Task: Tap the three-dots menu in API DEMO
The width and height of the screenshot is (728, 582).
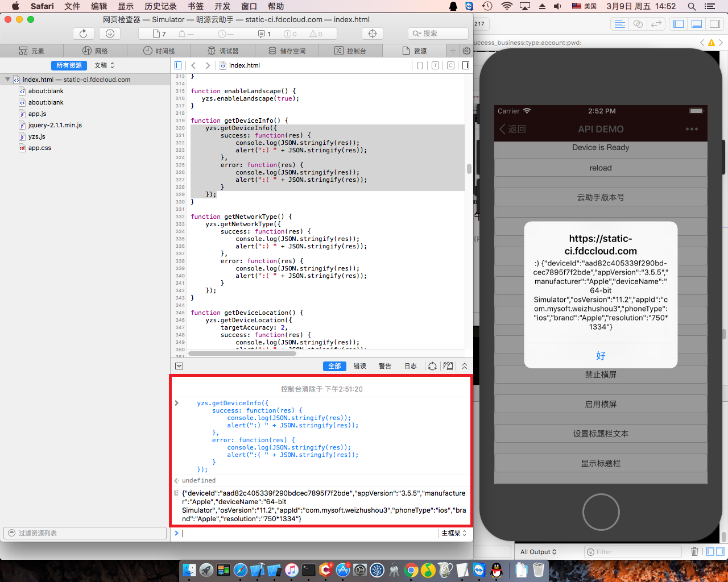Action: tap(692, 129)
